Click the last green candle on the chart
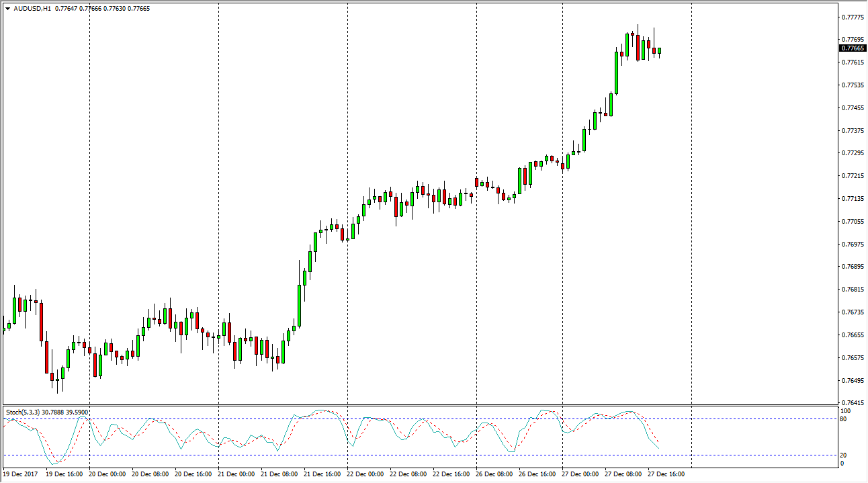The height and width of the screenshot is (483, 868). (660, 50)
